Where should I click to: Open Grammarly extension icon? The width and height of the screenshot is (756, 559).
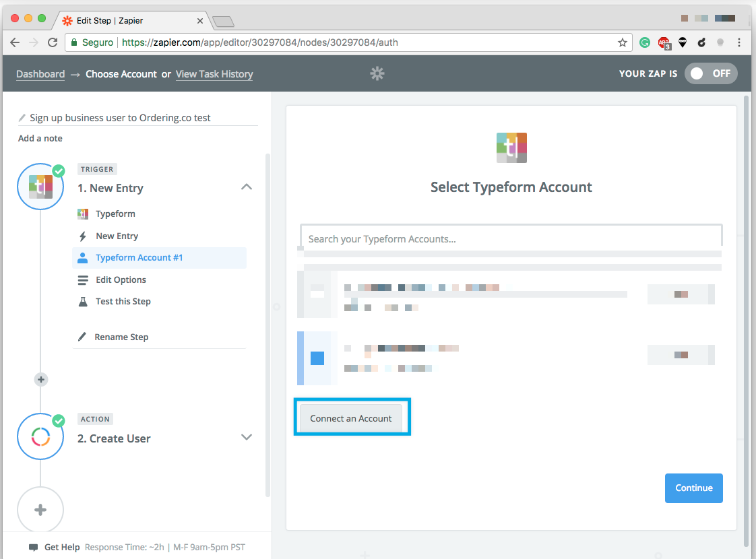pos(645,42)
